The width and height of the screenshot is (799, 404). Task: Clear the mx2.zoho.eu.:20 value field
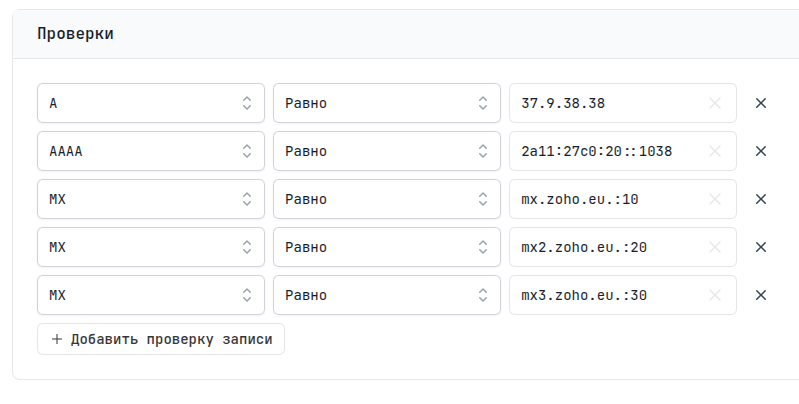(714, 247)
